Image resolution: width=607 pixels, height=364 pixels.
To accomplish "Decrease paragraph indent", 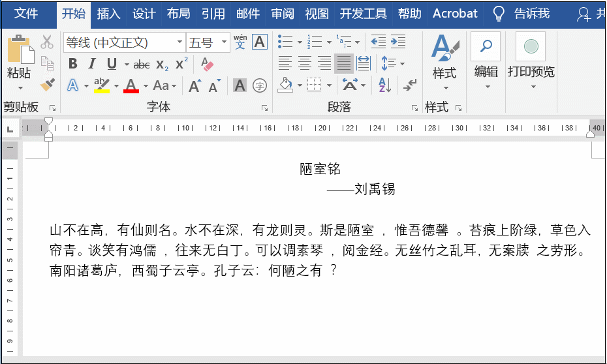I will [378, 41].
